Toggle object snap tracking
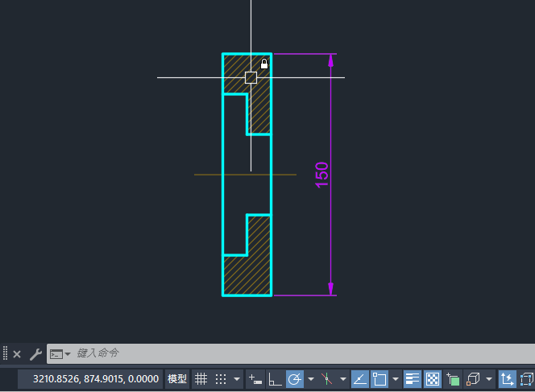 [x=360, y=379]
